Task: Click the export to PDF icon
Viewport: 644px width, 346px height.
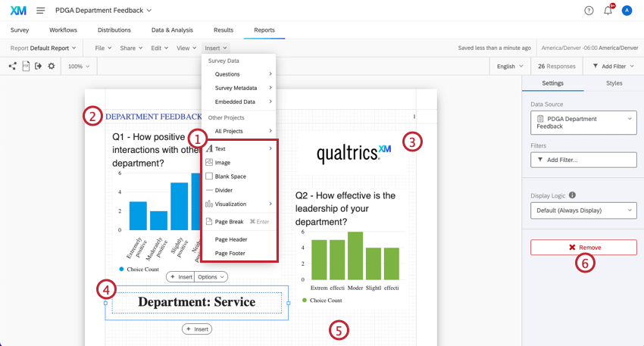Action: click(x=26, y=66)
